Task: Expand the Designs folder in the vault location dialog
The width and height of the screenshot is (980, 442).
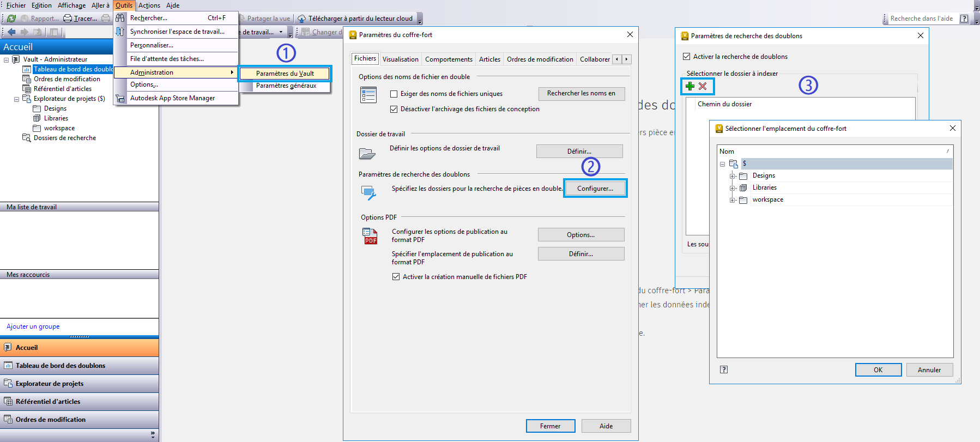Action: pos(733,176)
